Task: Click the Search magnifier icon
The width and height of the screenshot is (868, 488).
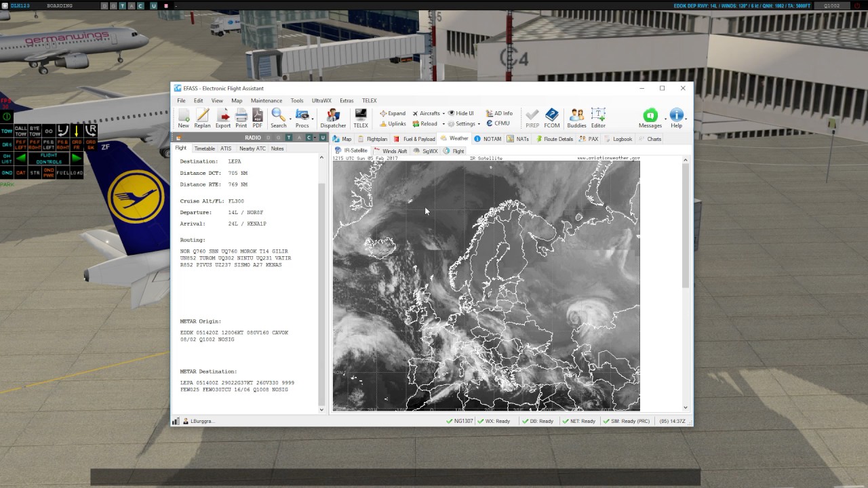Action: (278, 115)
